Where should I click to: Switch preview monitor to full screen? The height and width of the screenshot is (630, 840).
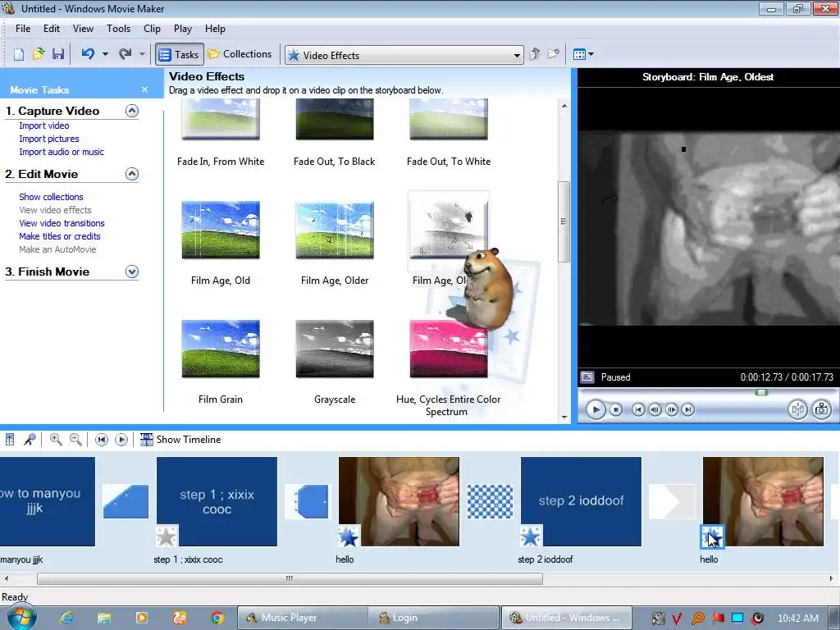(587, 377)
